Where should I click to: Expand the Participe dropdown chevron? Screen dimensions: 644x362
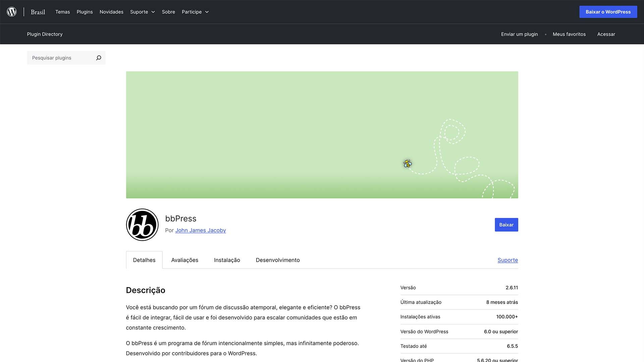click(x=207, y=12)
